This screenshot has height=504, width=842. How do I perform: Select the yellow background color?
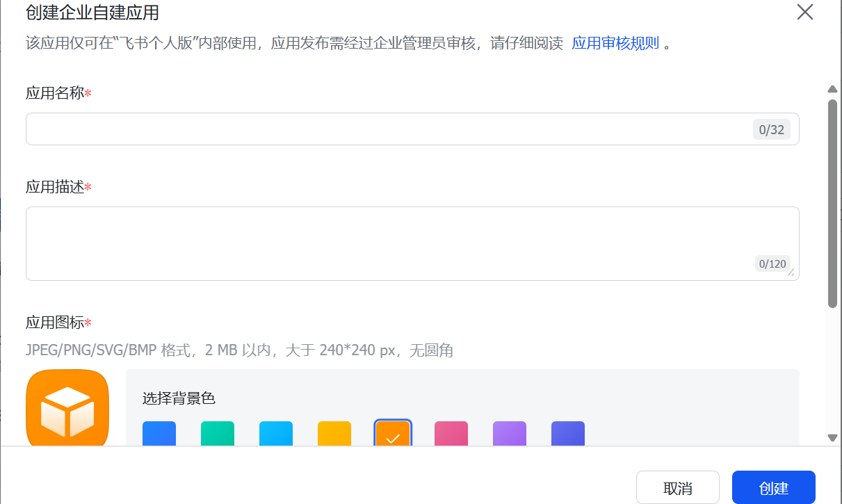tap(334, 434)
